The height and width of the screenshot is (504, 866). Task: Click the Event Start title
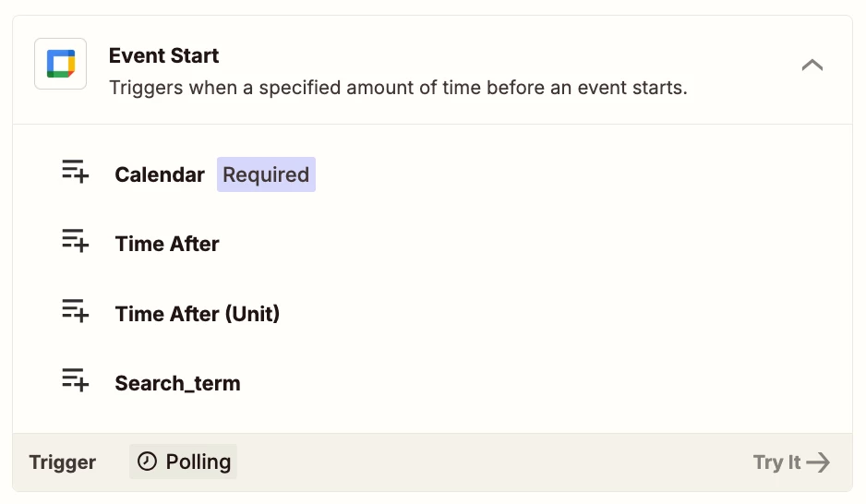click(163, 55)
